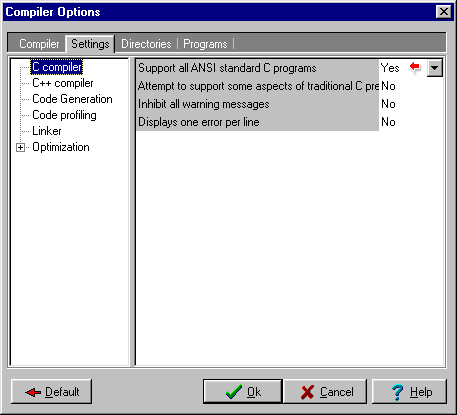457x415 pixels.
Task: Select the Linker tree item
Action: (x=47, y=131)
